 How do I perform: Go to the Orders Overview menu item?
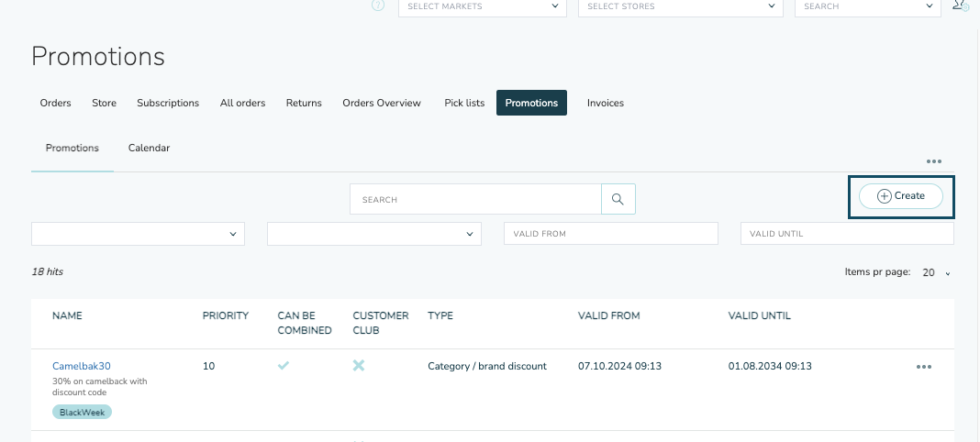(x=381, y=103)
